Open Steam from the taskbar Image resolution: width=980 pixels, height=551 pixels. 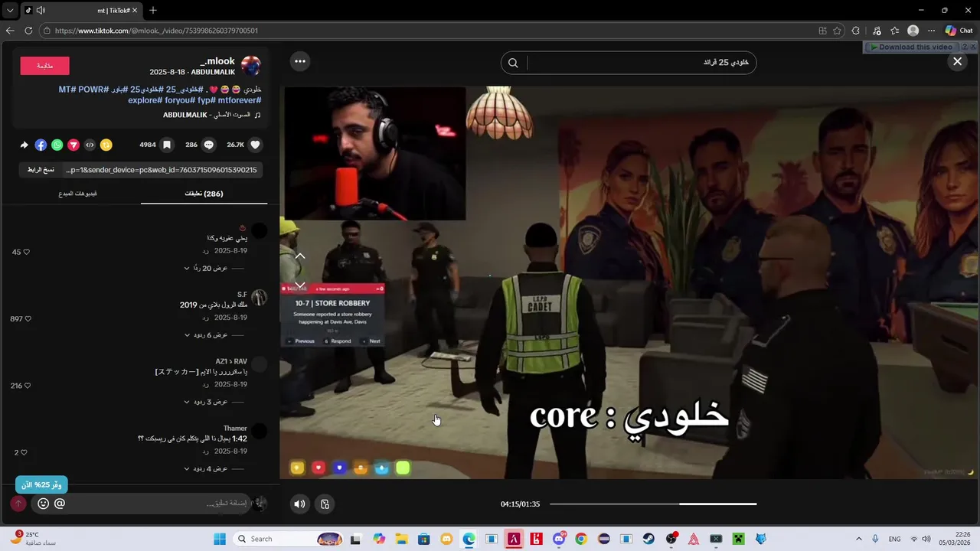648,539
